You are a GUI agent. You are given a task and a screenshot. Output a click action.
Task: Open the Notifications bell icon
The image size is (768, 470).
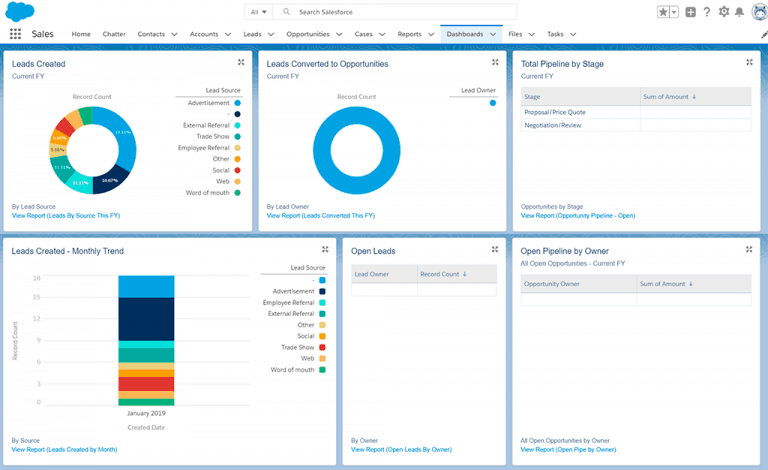740,12
